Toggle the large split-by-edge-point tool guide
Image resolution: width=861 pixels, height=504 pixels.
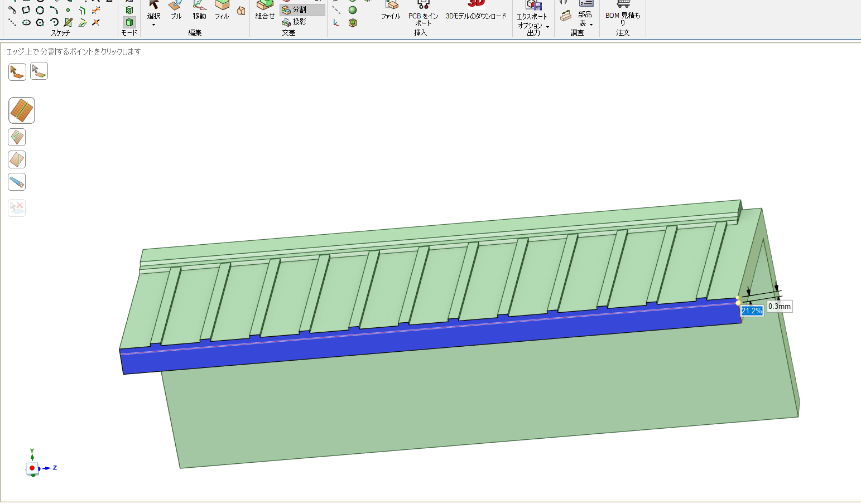(22, 110)
